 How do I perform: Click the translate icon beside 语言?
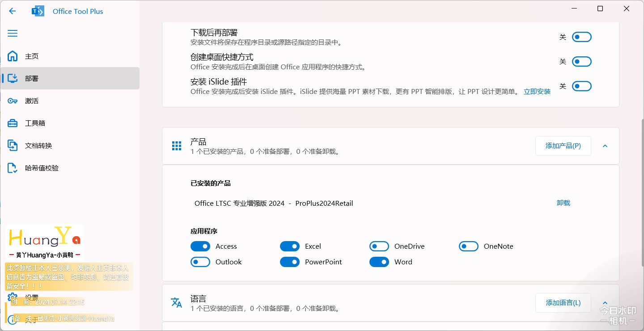(177, 303)
